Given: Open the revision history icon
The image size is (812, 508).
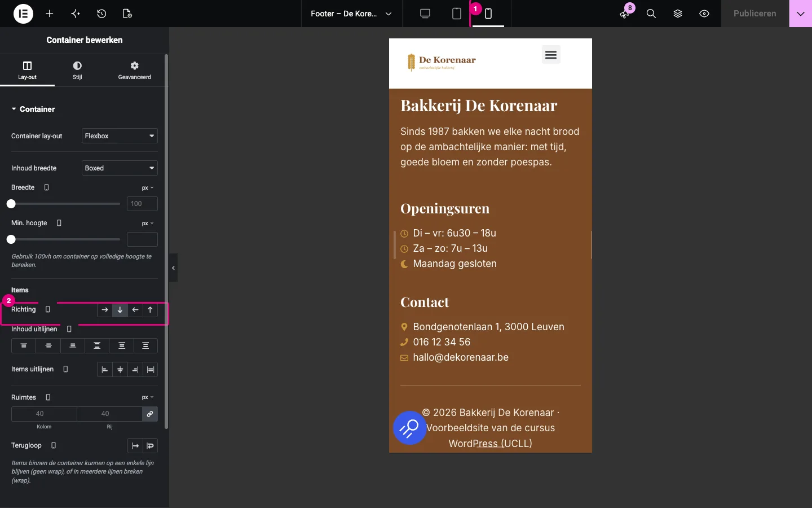Looking at the screenshot, I should (101, 14).
